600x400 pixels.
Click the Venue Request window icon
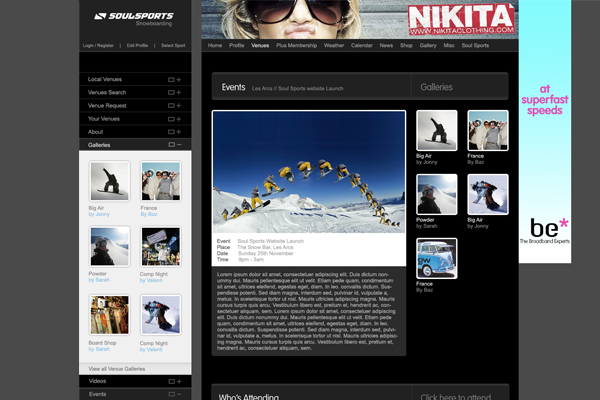pyautogui.click(x=171, y=106)
